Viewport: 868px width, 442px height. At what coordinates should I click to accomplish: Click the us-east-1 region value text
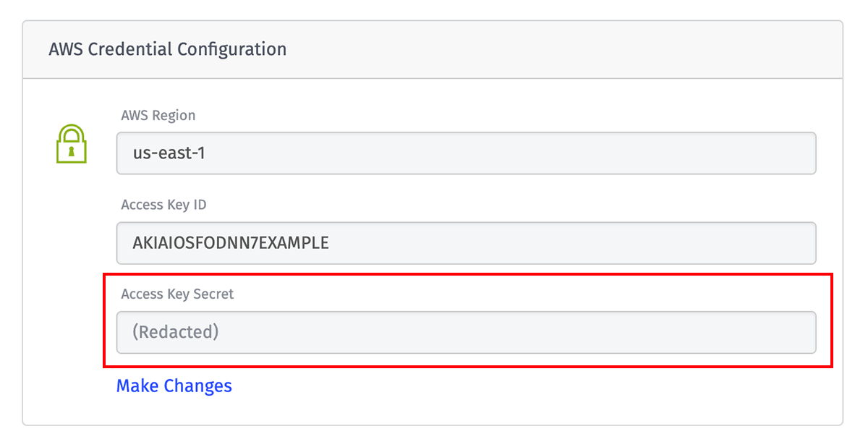[x=169, y=153]
